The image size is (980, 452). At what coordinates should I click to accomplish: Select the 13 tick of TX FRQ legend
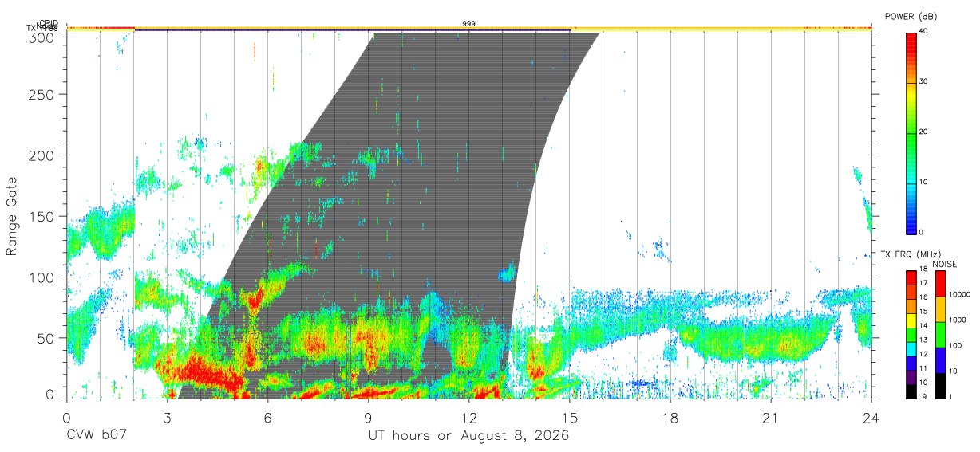coord(924,340)
